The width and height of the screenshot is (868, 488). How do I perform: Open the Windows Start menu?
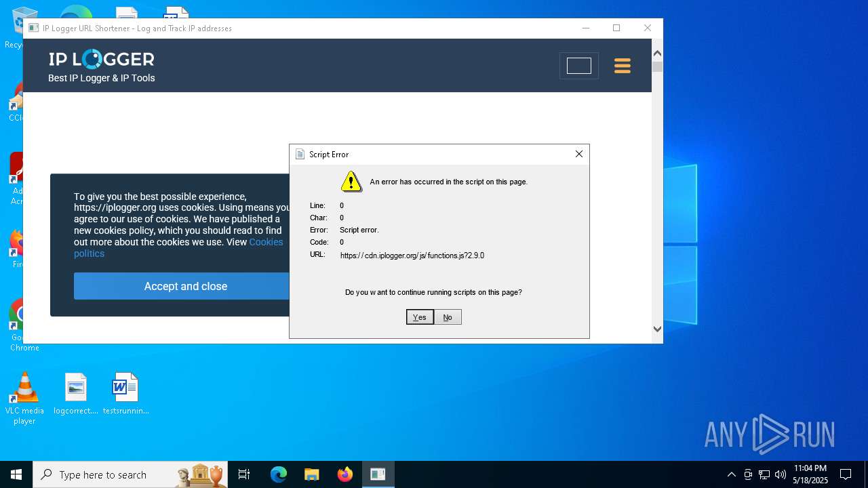point(16,474)
